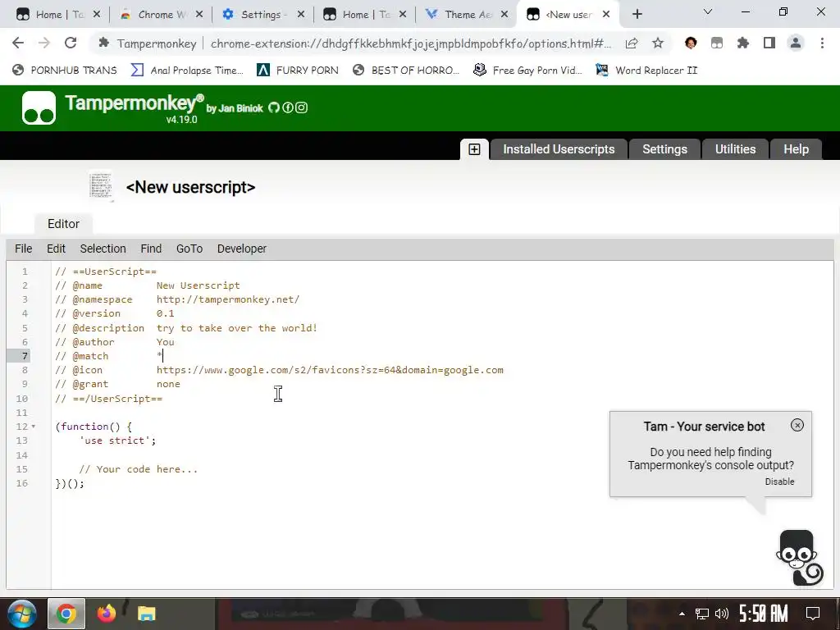The width and height of the screenshot is (840, 630).
Task: Click the 'use strict' code line
Action: (x=117, y=441)
